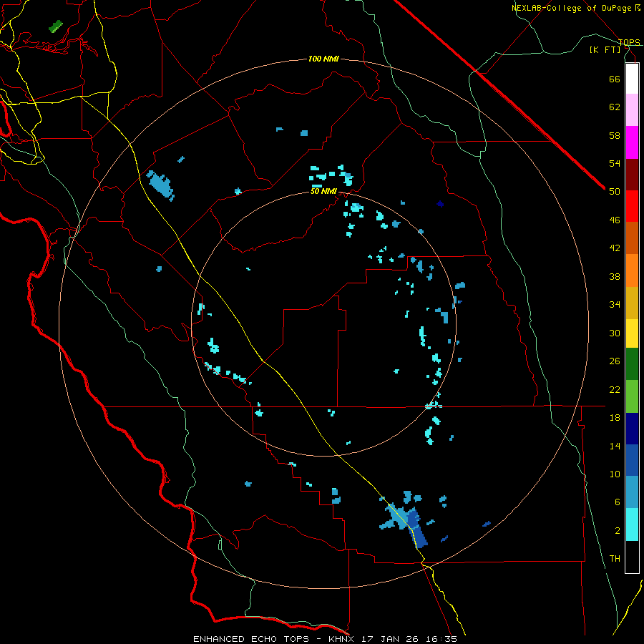
Task: Click the legend value '6'
Action: pyautogui.click(x=618, y=502)
